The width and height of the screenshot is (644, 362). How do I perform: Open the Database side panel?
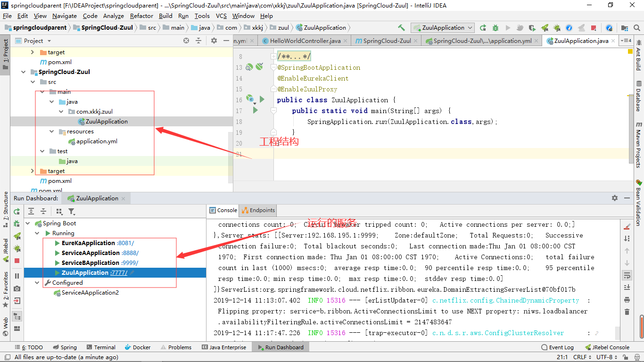pos(638,96)
